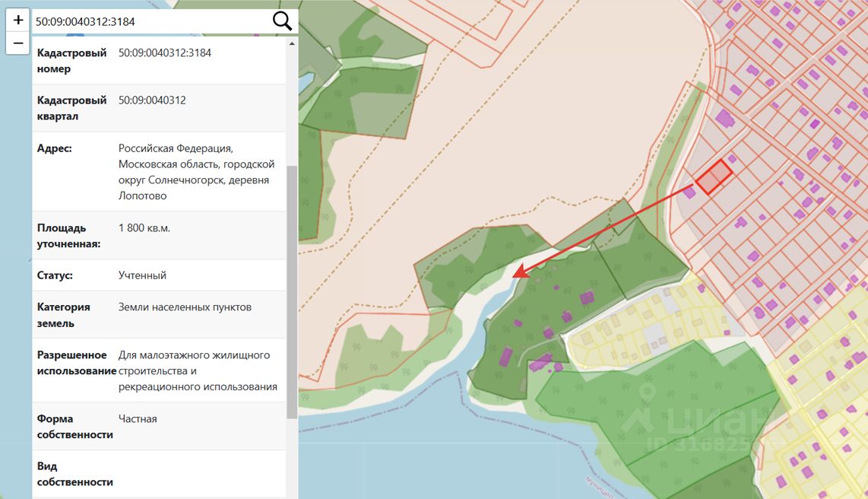The image size is (868, 499).
Task: Click the map zoom out minus button
Action: click(x=17, y=43)
